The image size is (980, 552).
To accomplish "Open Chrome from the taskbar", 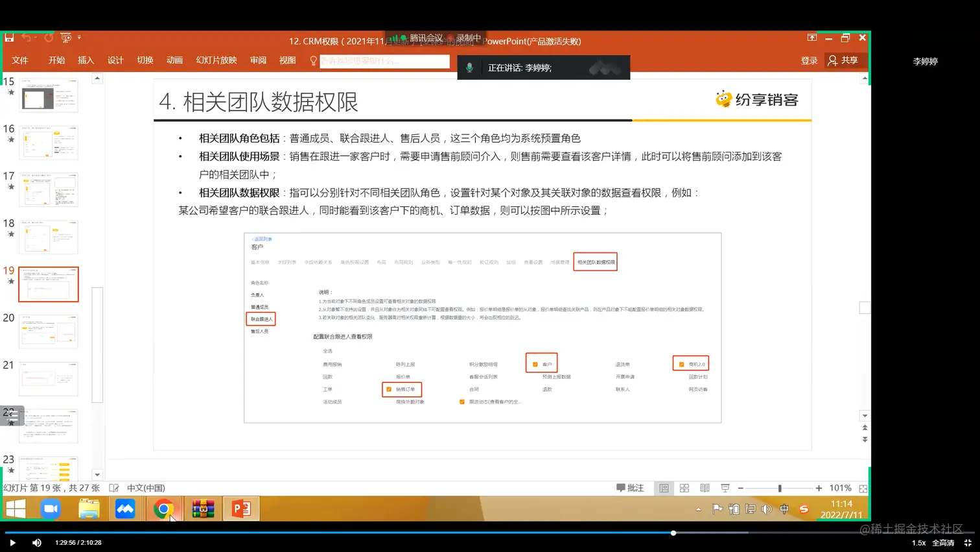I will pyautogui.click(x=163, y=509).
